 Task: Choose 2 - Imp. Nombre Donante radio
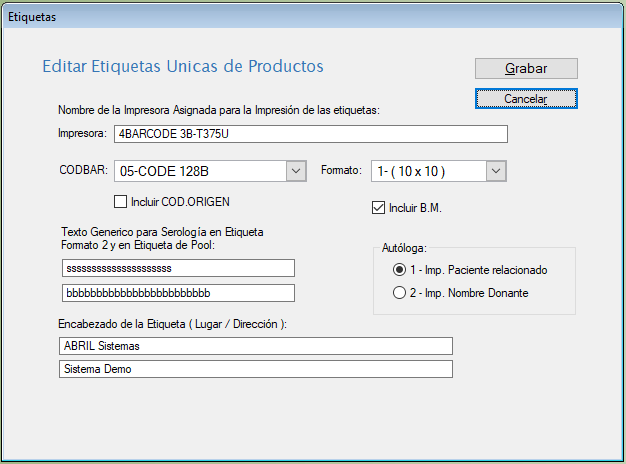[400, 293]
